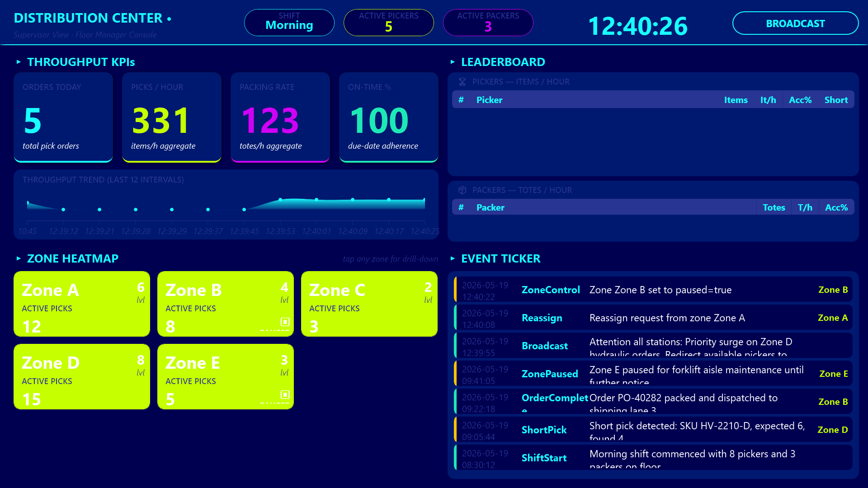Click the packers box icon
Viewport: 868px width, 488px height.
coord(462,190)
